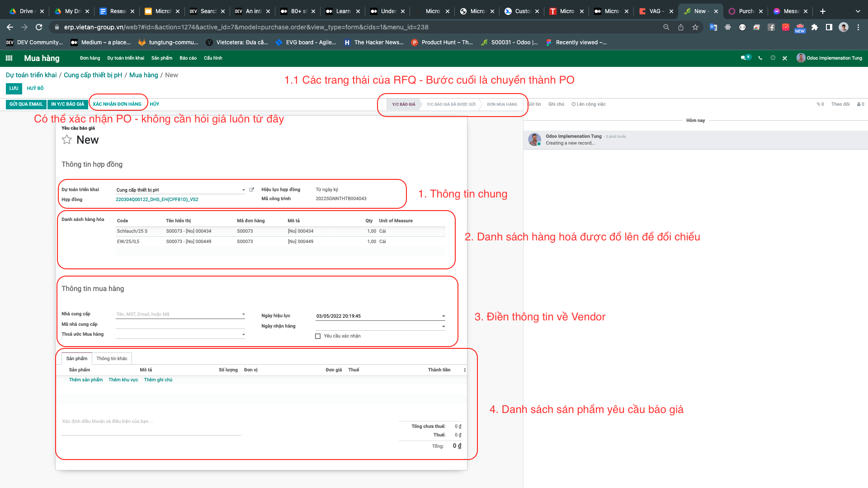Open the activities clock icon
This screenshot has width=868, height=488.
[773, 58]
